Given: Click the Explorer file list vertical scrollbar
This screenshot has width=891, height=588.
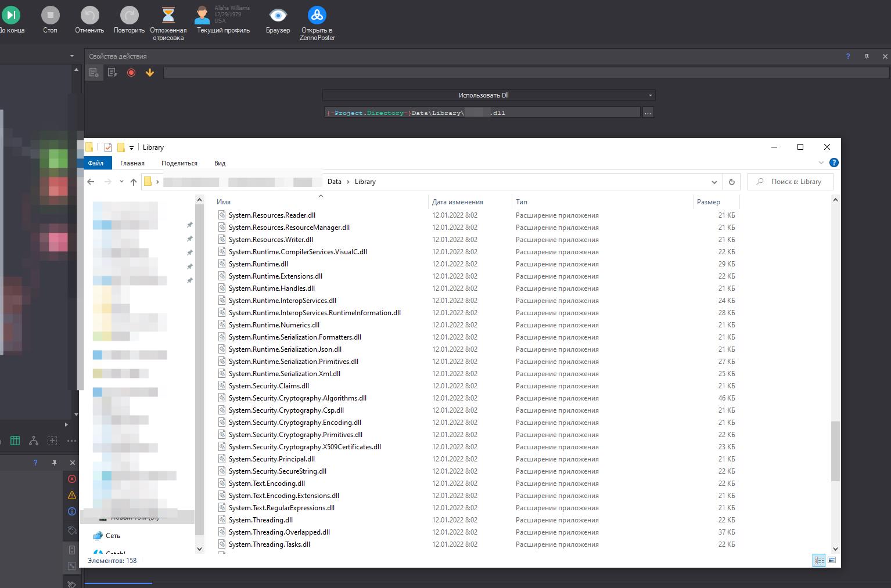Looking at the screenshot, I should [x=835, y=451].
